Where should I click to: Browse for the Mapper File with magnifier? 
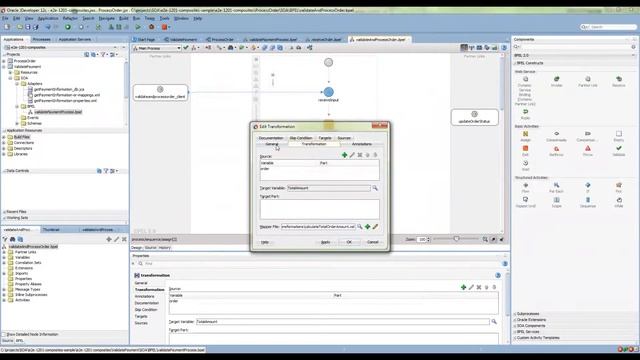click(x=360, y=227)
